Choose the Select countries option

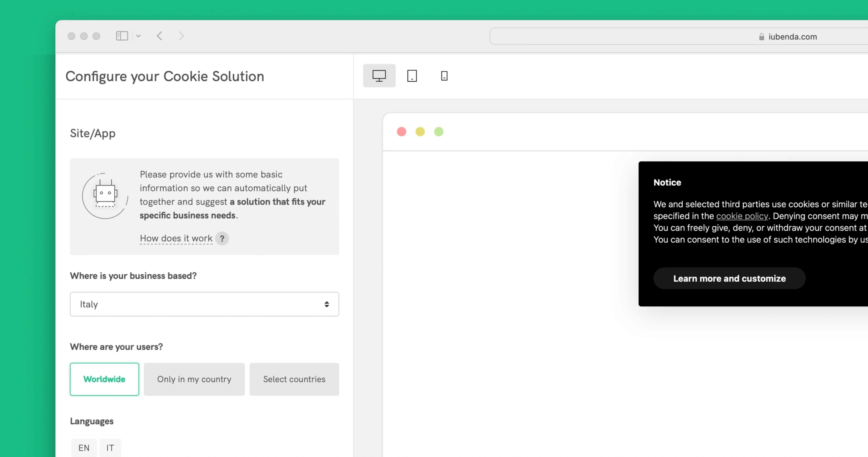294,379
